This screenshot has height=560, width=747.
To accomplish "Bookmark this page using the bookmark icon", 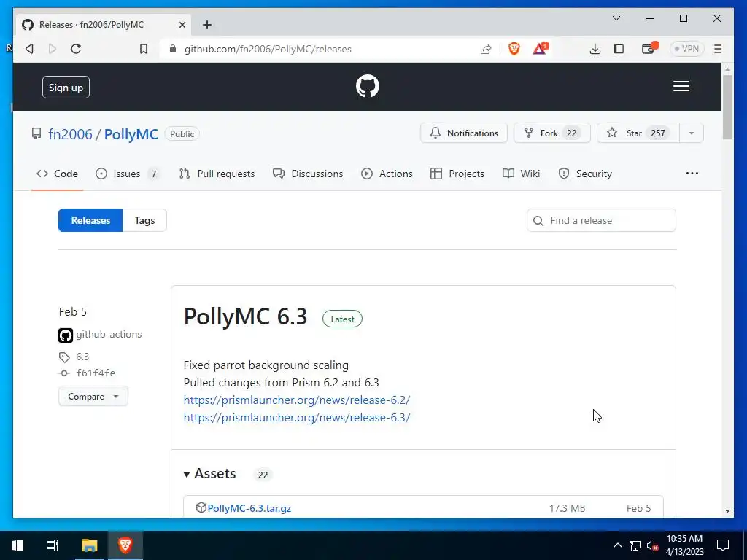I will (x=144, y=49).
